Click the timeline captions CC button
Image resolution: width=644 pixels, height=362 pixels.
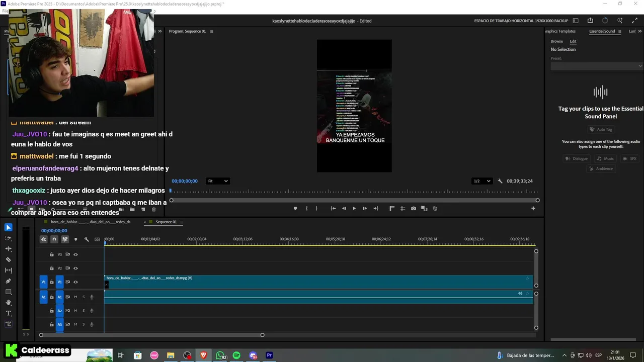coord(97,239)
